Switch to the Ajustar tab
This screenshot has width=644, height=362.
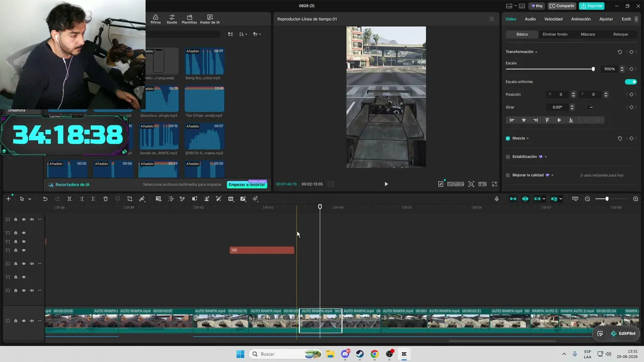[606, 19]
